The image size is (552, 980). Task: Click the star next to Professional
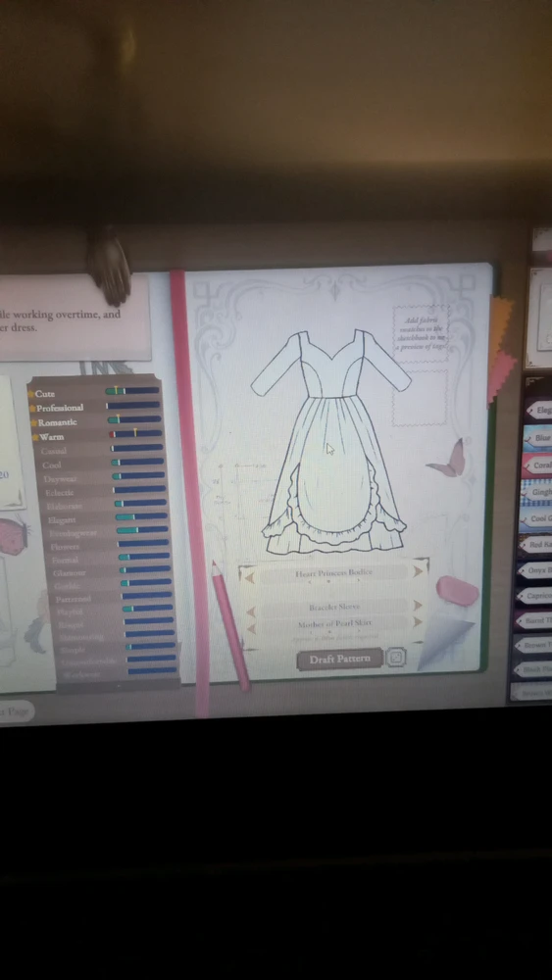pos(32,408)
